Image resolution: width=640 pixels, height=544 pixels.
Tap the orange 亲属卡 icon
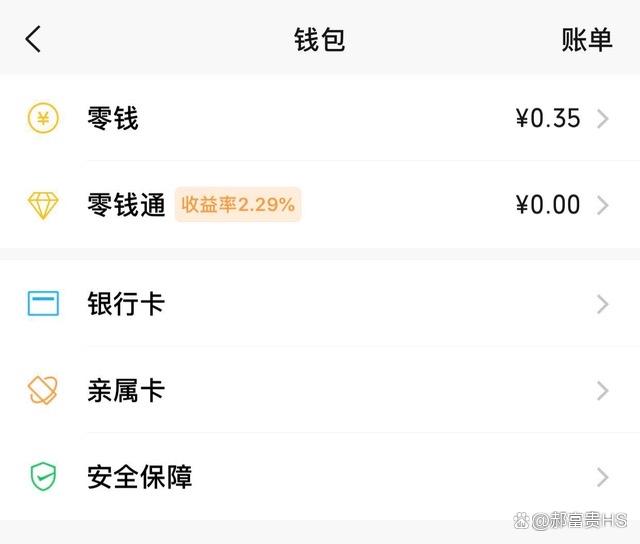click(43, 390)
